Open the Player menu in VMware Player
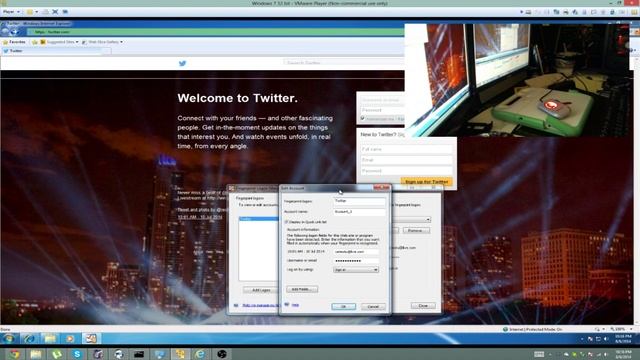640x360 pixels. pos(11,12)
